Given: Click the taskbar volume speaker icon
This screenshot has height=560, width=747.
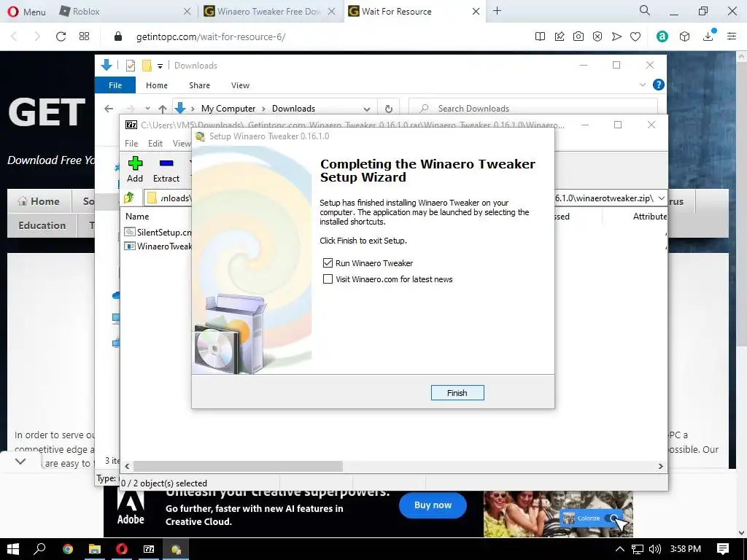Looking at the screenshot, I should 655,549.
